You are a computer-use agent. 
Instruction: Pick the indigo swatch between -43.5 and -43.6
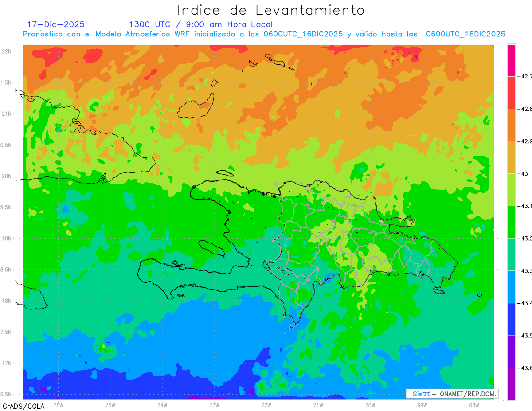click(511, 351)
